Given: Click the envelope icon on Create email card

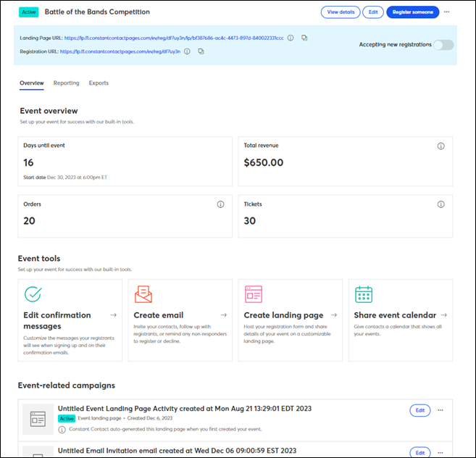Looking at the screenshot, I should 143,294.
